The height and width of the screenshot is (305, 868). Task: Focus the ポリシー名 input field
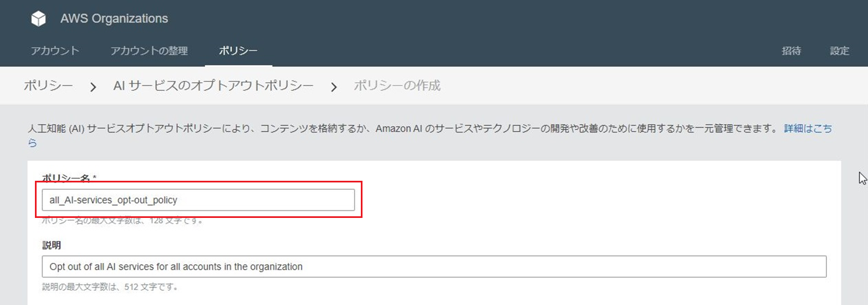(198, 200)
